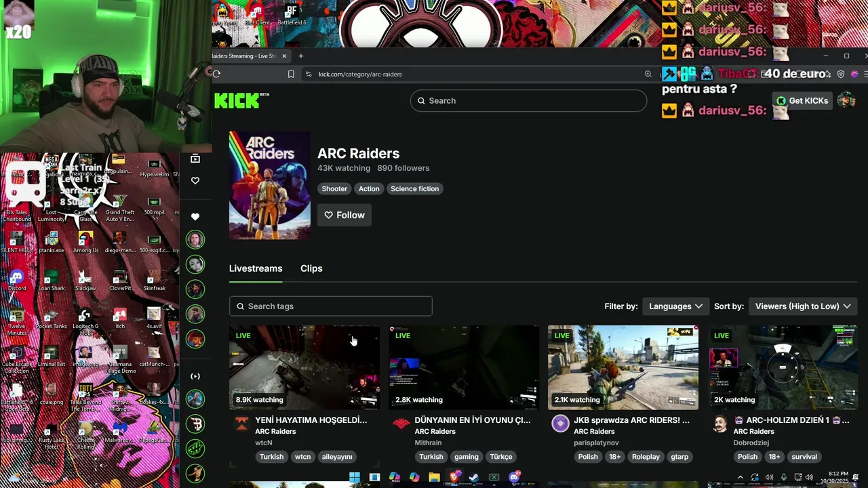Image resolution: width=868 pixels, height=488 pixels.
Task: Show hidden system tray icons chevron
Action: tap(741, 477)
